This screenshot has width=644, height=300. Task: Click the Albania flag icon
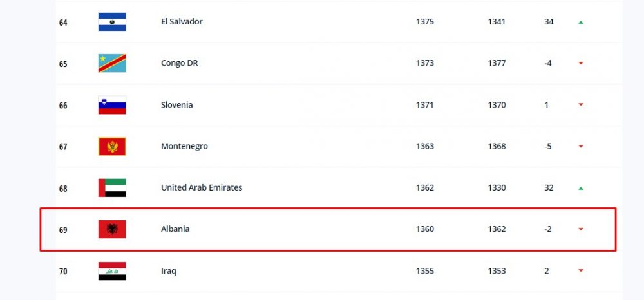click(x=112, y=229)
